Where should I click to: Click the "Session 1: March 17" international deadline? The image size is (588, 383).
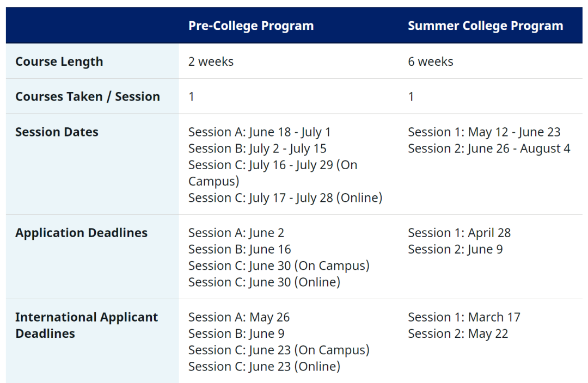[464, 317]
